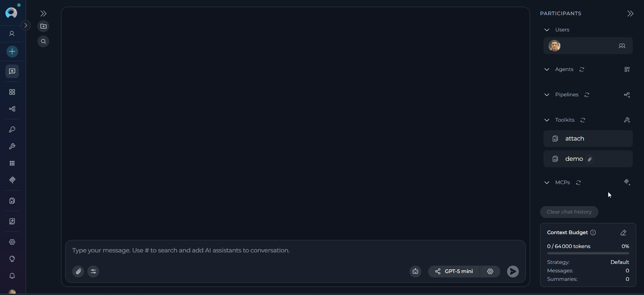Click the attach file paperclip icon

pyautogui.click(x=78, y=271)
